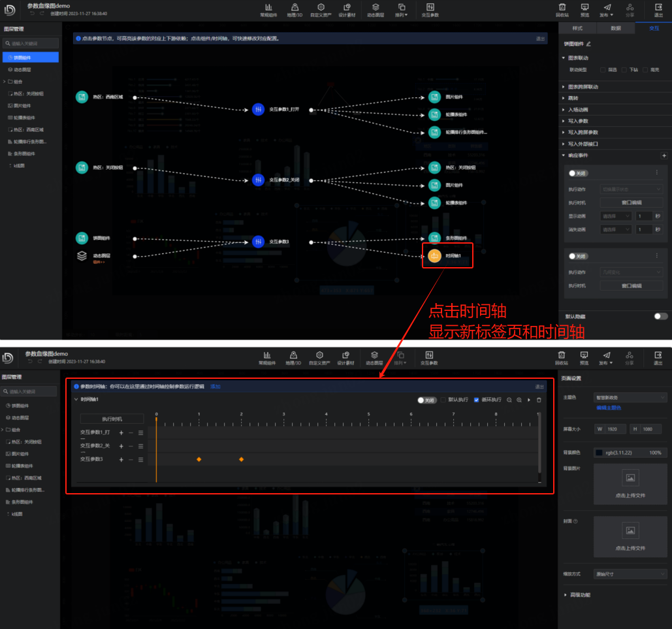This screenshot has height=629, width=672.
Task: Switch to the 数据 tab
Action: pos(616,29)
